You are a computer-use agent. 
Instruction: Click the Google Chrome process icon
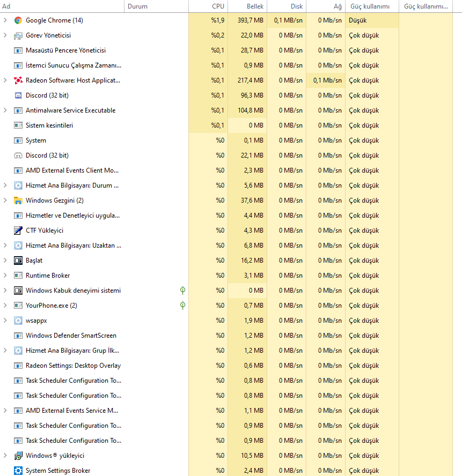[18, 20]
